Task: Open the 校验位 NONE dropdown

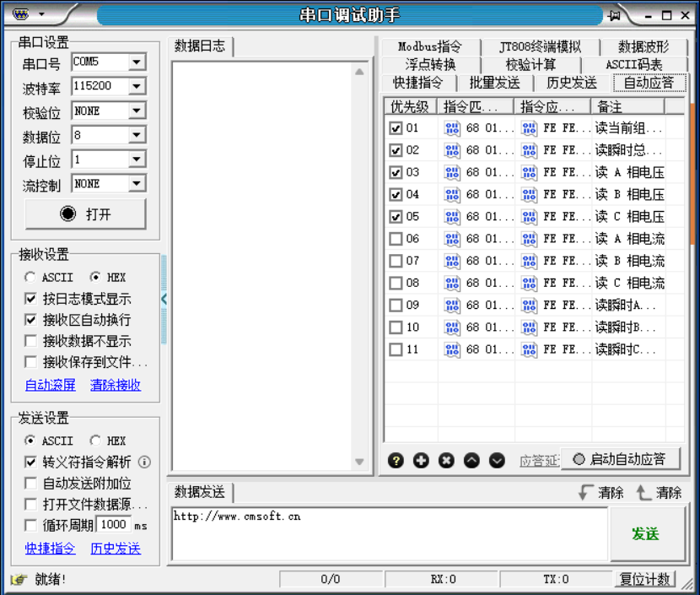Action: click(137, 111)
